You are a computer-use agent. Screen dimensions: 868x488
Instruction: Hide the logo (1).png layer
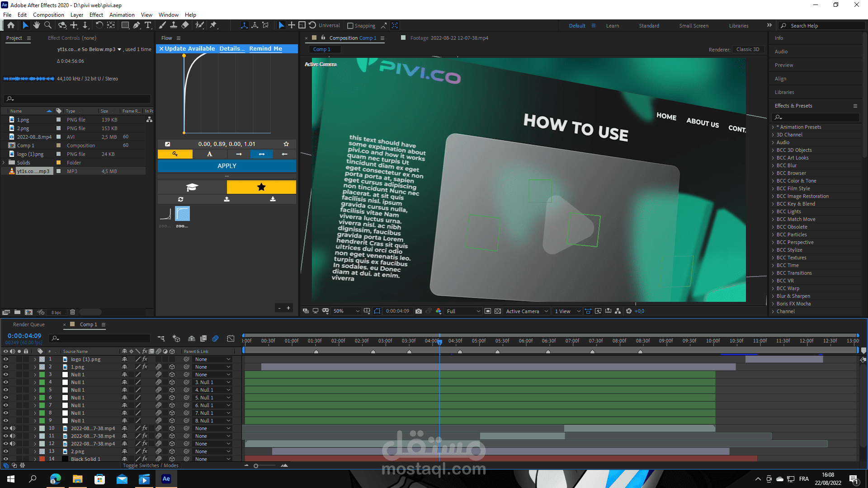click(6, 359)
